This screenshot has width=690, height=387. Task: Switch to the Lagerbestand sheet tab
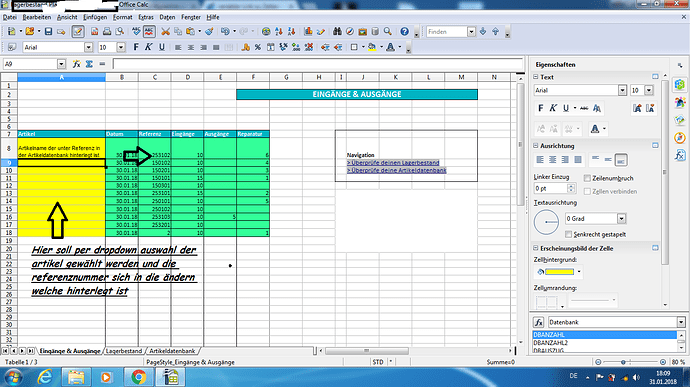(124, 351)
